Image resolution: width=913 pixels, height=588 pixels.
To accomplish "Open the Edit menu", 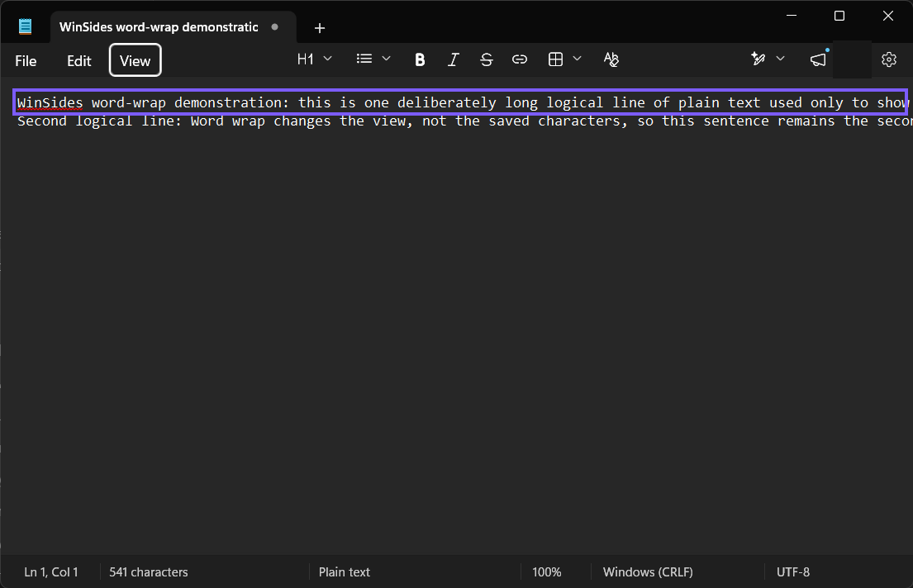I will (x=78, y=60).
